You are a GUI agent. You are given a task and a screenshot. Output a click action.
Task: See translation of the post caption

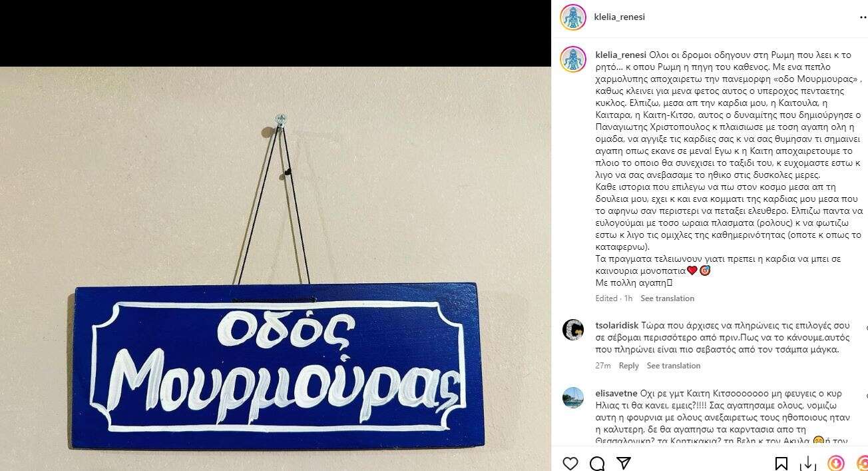click(667, 298)
